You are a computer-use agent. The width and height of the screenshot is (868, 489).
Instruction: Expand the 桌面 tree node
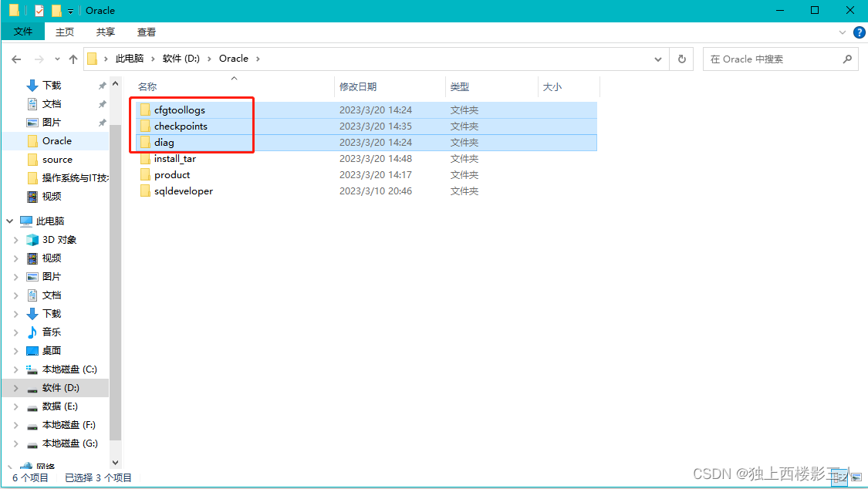click(16, 351)
